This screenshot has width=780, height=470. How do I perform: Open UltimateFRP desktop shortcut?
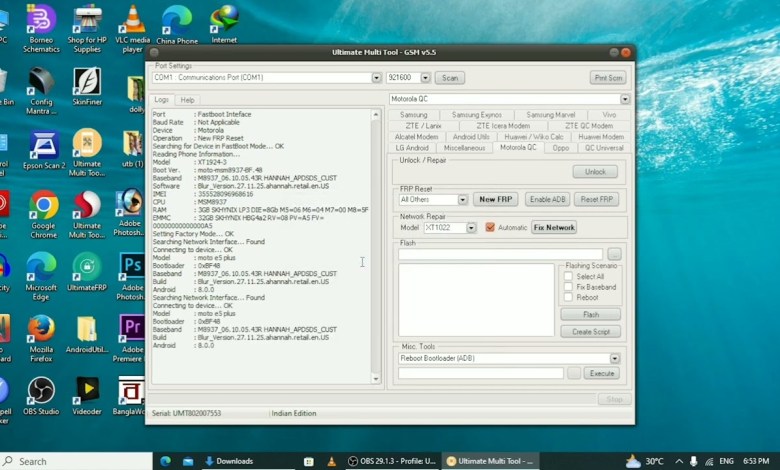click(x=87, y=272)
